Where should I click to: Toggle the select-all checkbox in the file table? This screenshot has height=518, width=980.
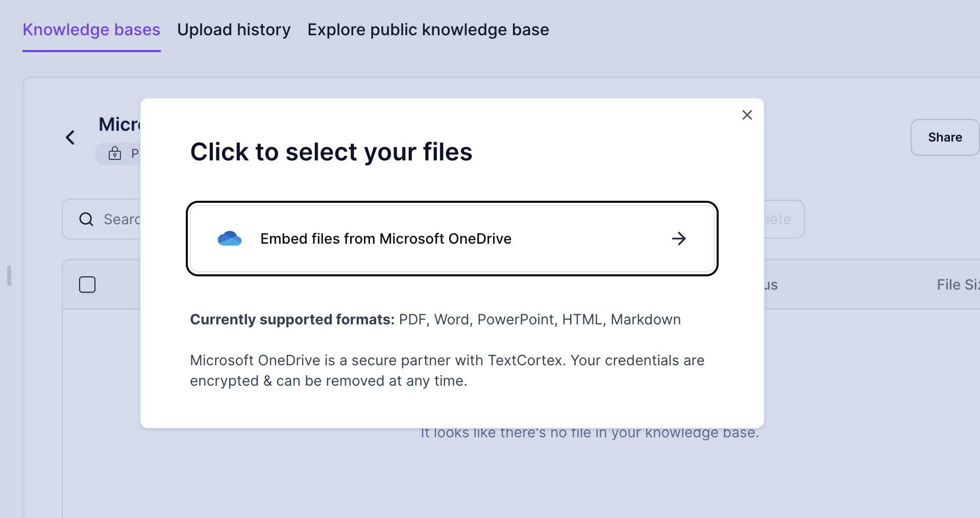tap(87, 284)
